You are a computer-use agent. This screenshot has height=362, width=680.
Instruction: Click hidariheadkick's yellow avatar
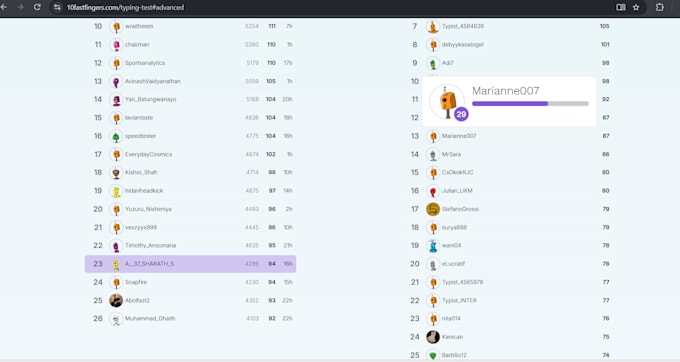(116, 191)
